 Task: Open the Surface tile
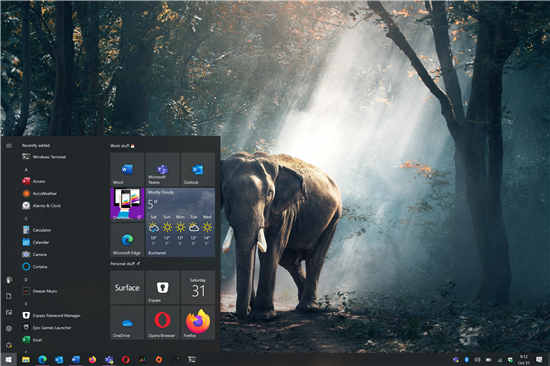point(127,287)
